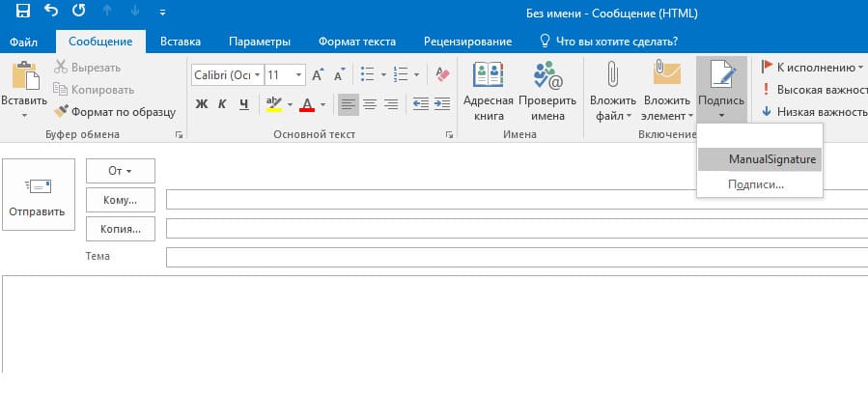Toggle underline formatting (Ч)

coord(243,104)
